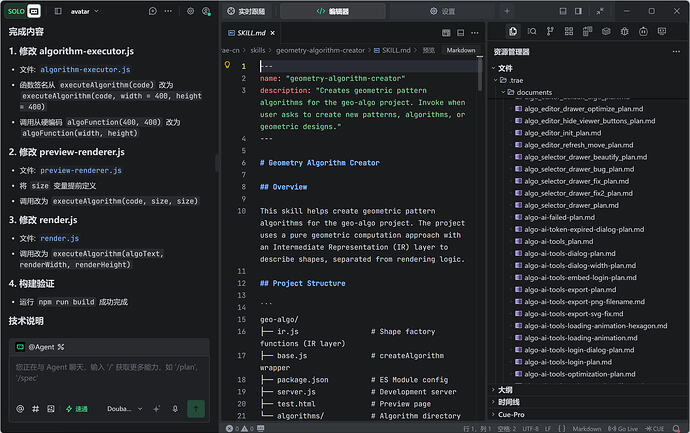Click the microphone voice input icon
The image size is (690, 433).
175,409
